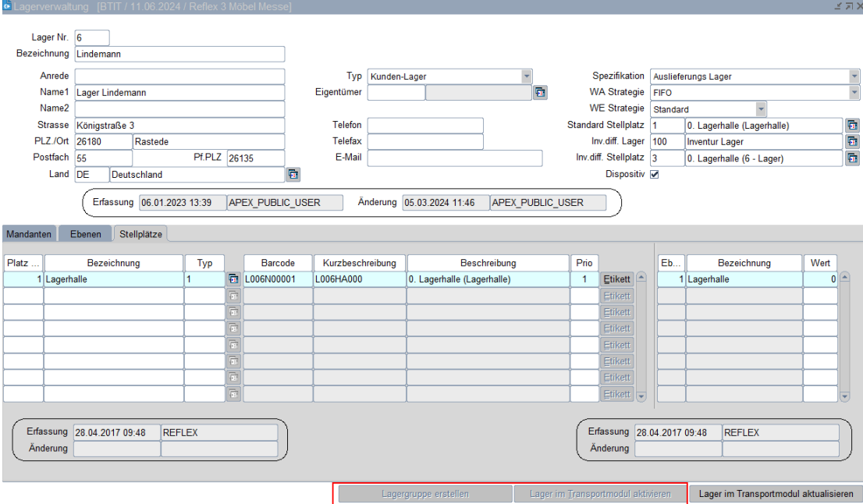Click the E-Mail input field
The width and height of the screenshot is (863, 504).
pos(454,158)
